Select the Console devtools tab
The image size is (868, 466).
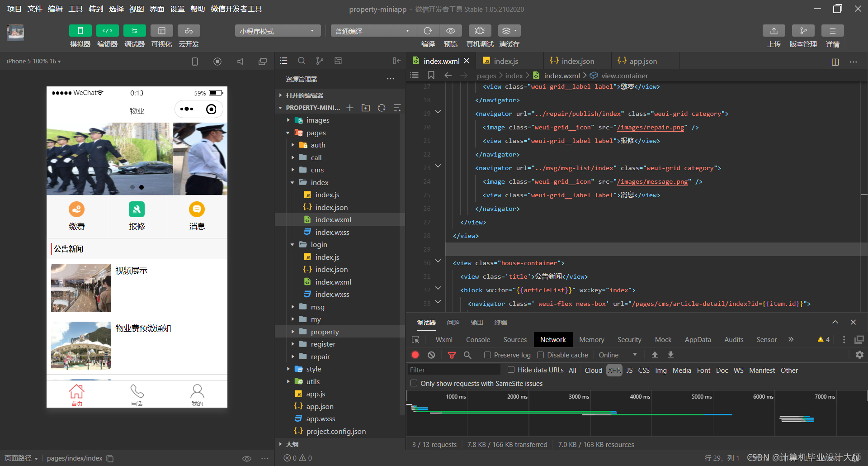[478, 340]
